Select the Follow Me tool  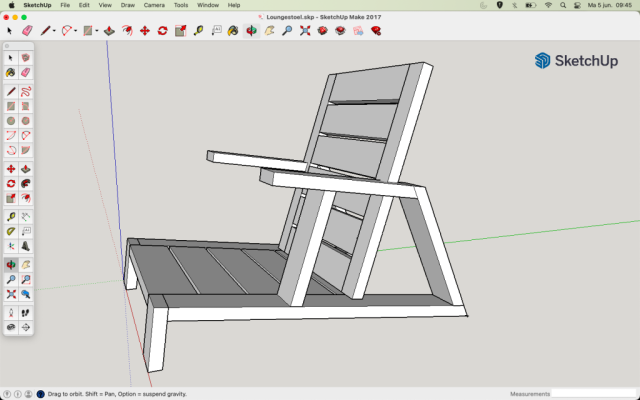pyautogui.click(x=25, y=184)
